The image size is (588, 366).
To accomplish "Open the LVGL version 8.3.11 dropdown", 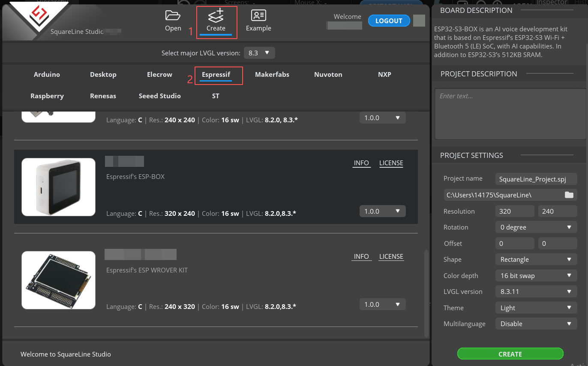I will (536, 291).
